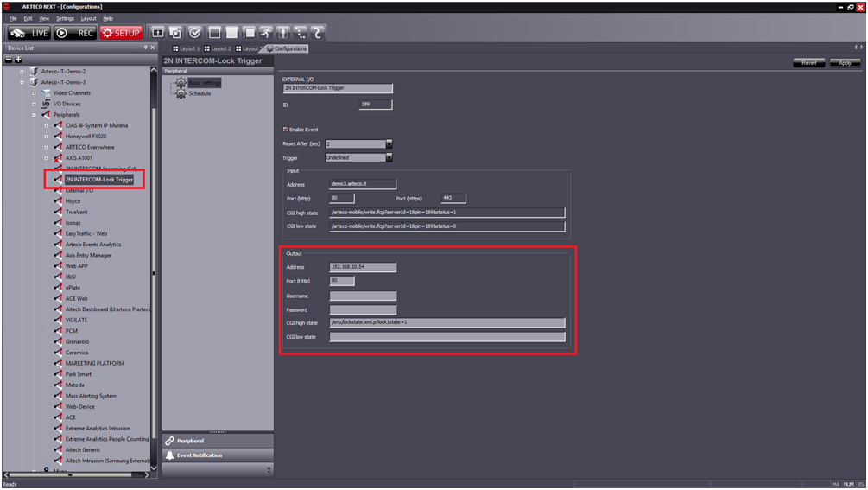Click the running man motion icon in toolbar
This screenshot has width=868, height=490.
(266, 33)
